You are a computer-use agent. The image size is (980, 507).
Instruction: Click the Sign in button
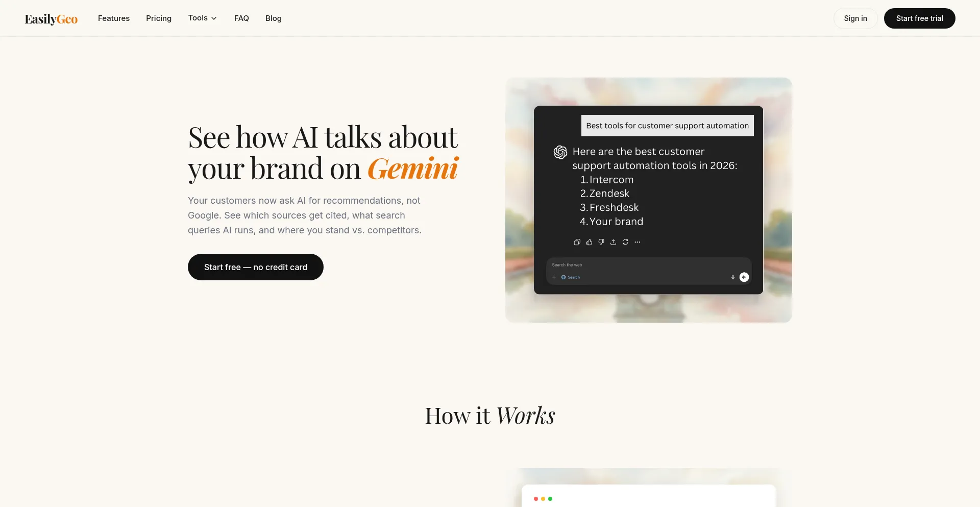pos(855,18)
